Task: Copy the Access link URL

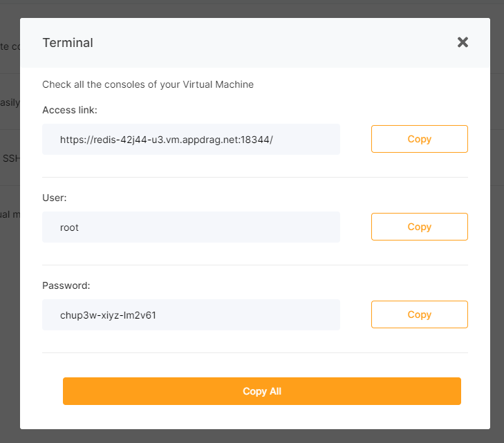Action: (419, 139)
